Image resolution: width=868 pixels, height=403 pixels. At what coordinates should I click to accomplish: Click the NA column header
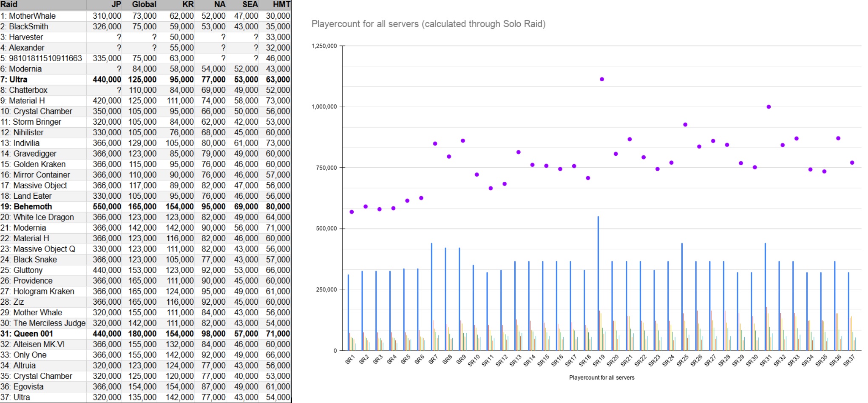(220, 5)
